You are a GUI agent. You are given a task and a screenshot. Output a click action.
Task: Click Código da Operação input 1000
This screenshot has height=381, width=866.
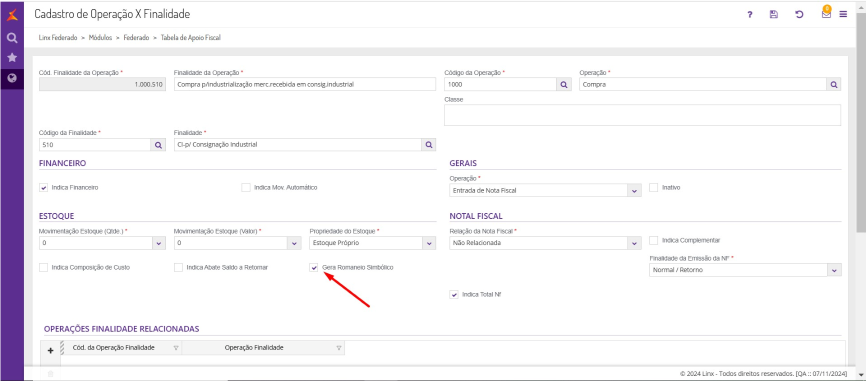[x=500, y=84]
